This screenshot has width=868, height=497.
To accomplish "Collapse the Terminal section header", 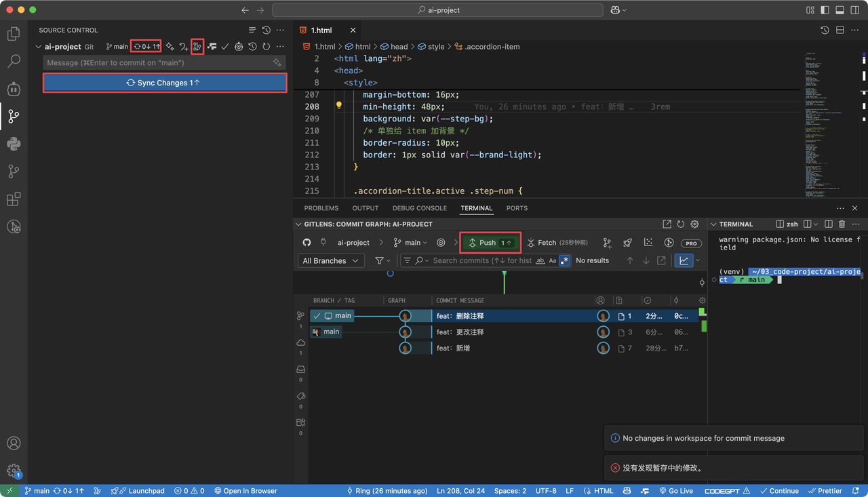I will (713, 224).
